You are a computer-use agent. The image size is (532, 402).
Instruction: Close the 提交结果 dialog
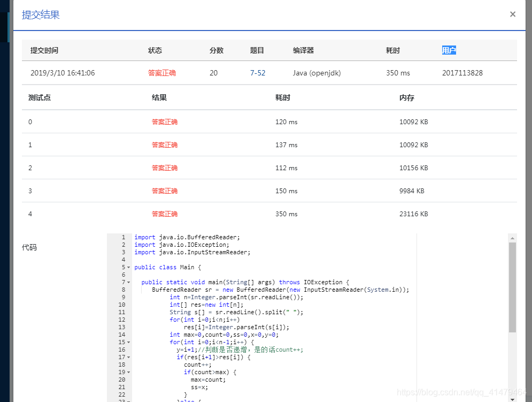(513, 14)
